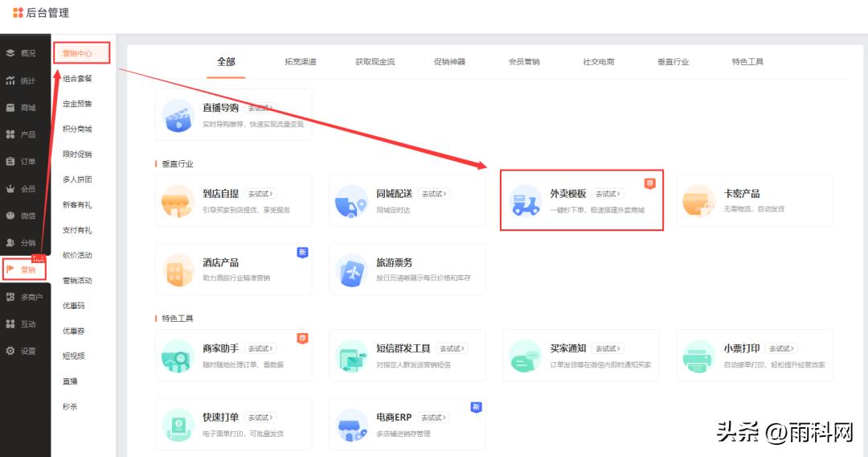Open the 互动 interaction sidebar icon
Image resolution: width=868 pixels, height=457 pixels.
coord(10,323)
